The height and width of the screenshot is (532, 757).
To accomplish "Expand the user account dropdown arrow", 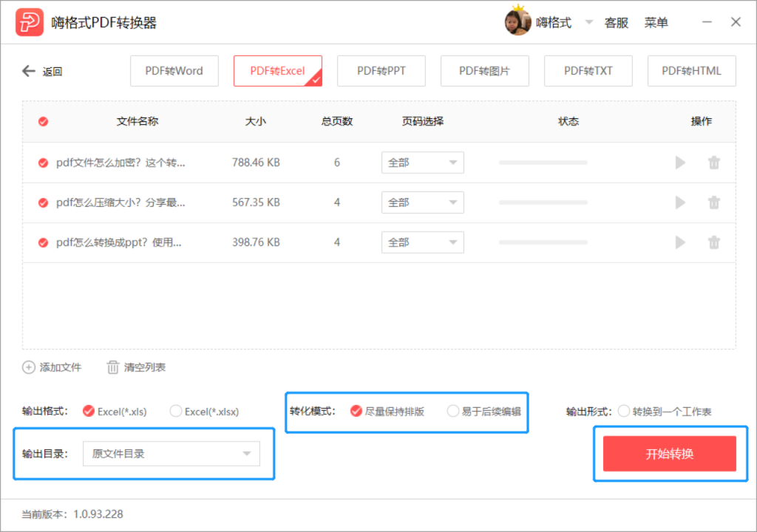I will [589, 22].
